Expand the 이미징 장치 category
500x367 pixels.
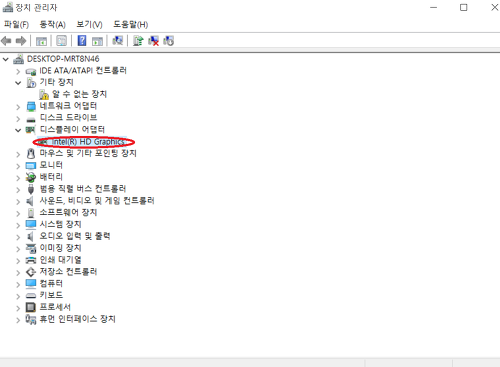pos(18,249)
